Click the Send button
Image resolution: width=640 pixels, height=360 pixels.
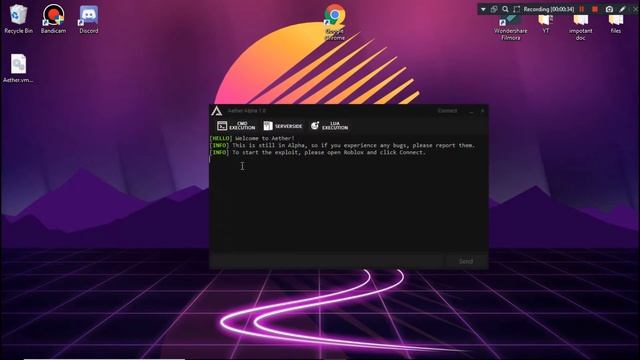(466, 261)
